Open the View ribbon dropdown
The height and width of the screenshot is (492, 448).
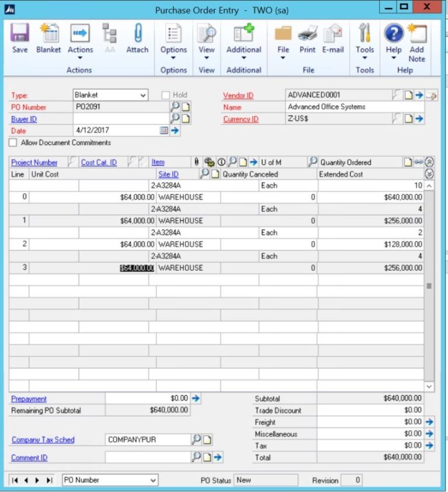tap(206, 41)
